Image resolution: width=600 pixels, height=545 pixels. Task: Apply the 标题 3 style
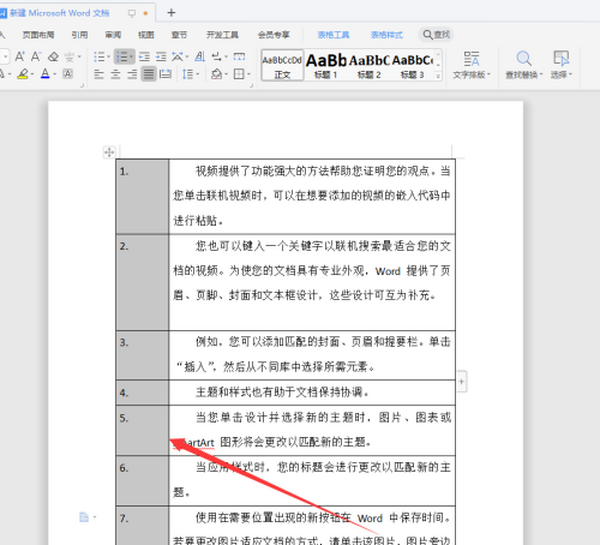(412, 65)
